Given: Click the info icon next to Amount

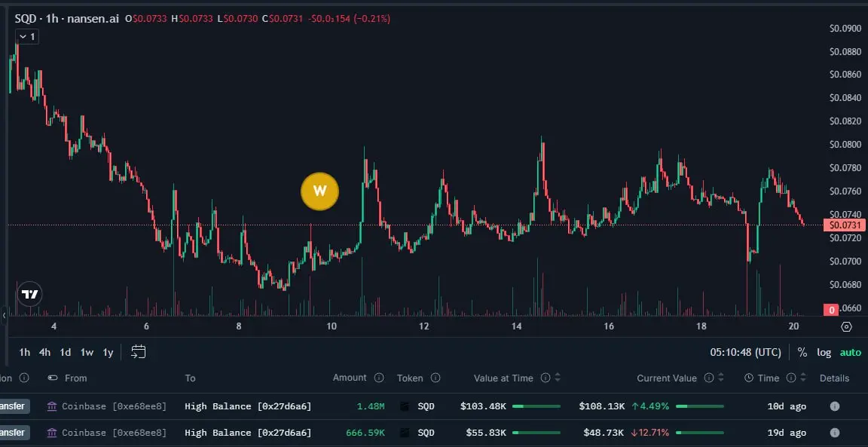Looking at the screenshot, I should coord(379,378).
